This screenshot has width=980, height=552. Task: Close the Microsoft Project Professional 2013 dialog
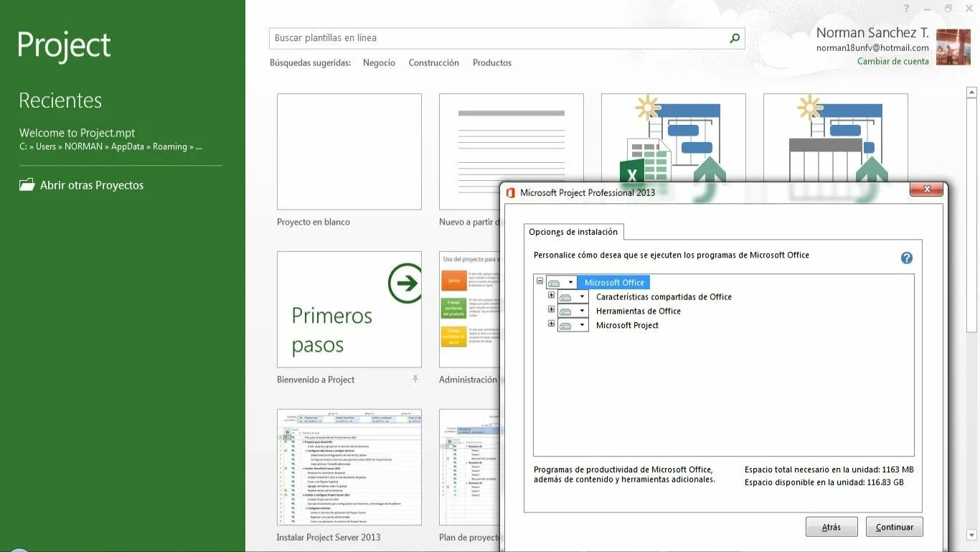coord(926,190)
